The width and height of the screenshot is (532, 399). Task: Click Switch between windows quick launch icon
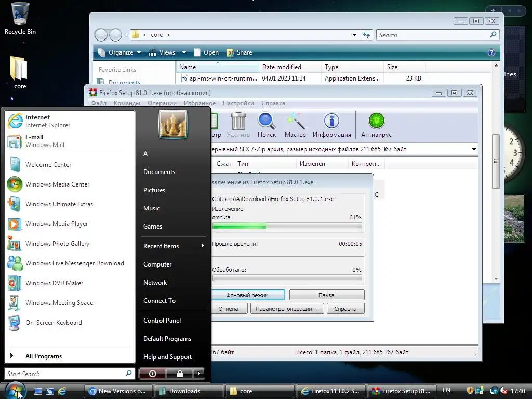[x=50, y=391]
